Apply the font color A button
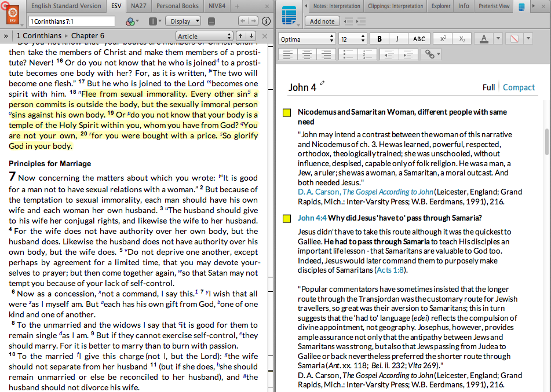Screen dimensions: 551x392 484,39
